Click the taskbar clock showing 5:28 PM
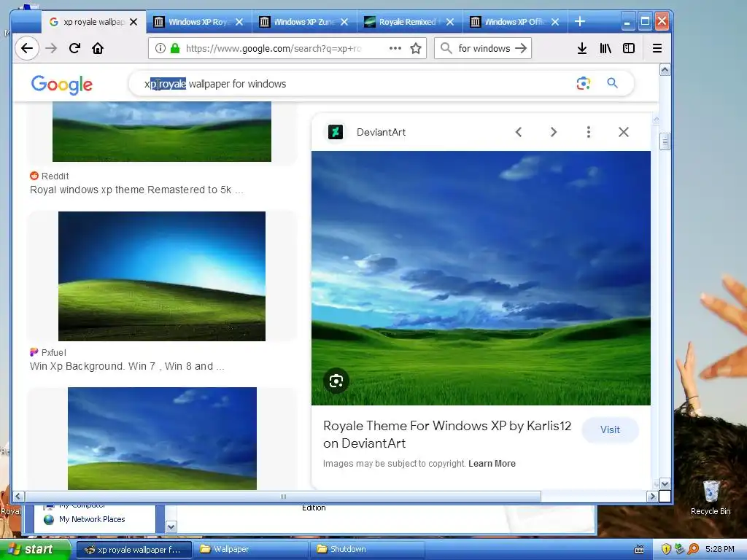 pyautogui.click(x=720, y=550)
